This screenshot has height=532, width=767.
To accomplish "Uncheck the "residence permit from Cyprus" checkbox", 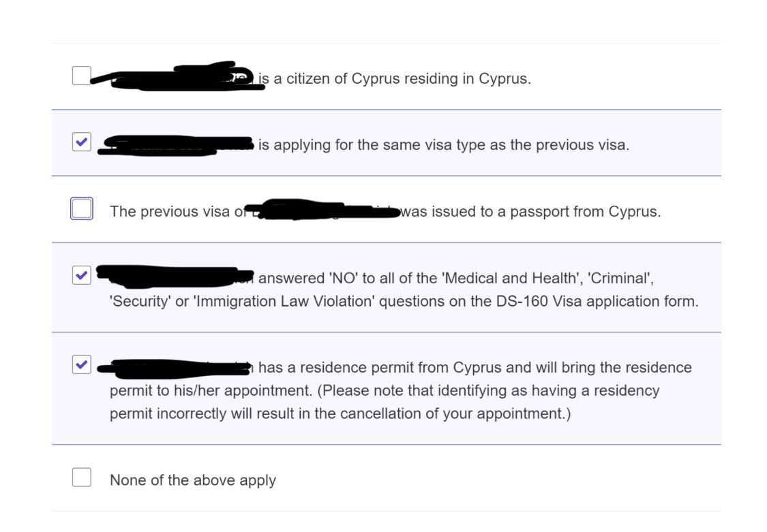I will [81, 364].
